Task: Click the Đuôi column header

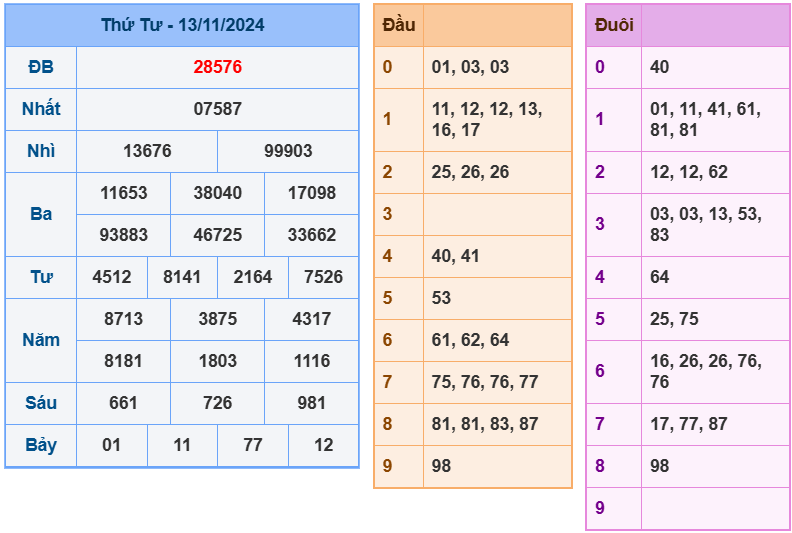Action: (x=614, y=25)
